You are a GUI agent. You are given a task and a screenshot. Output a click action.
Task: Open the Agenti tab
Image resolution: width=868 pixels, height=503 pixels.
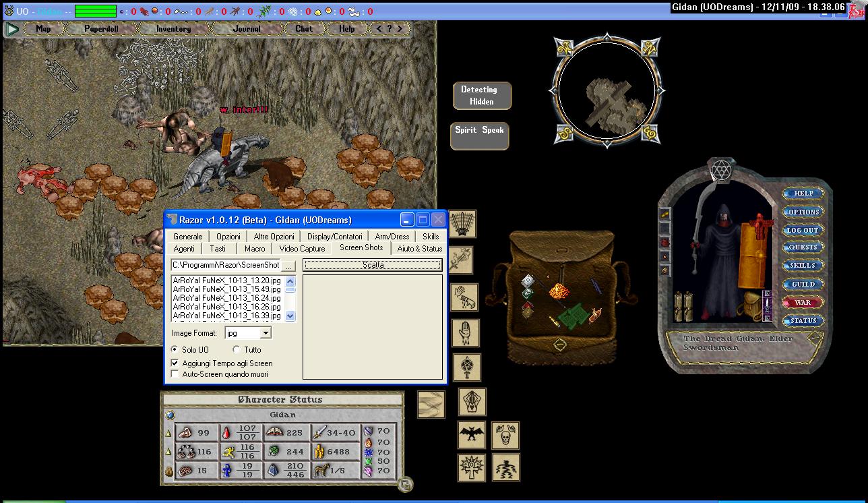click(184, 249)
